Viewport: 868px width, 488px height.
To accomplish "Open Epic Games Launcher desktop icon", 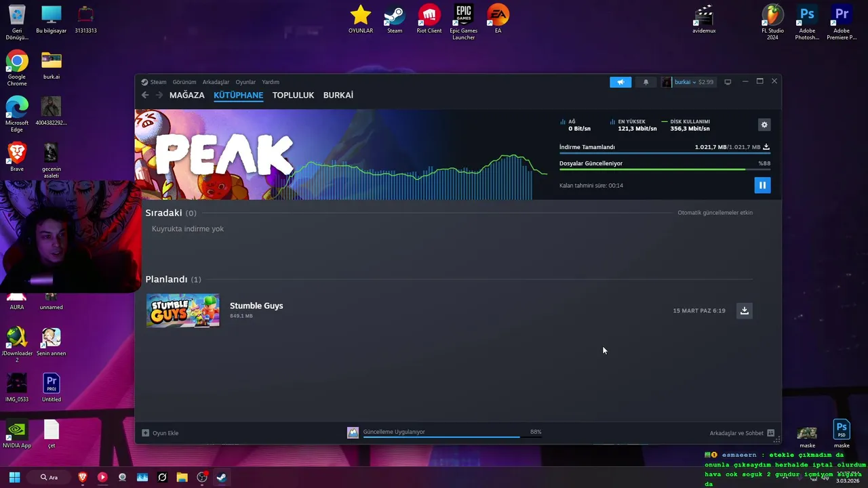I will (464, 22).
